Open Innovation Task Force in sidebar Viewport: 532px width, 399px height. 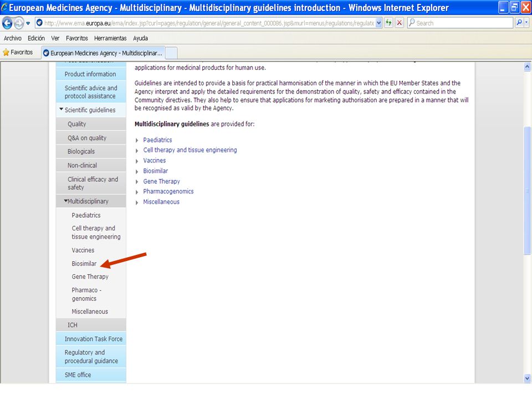90,339
